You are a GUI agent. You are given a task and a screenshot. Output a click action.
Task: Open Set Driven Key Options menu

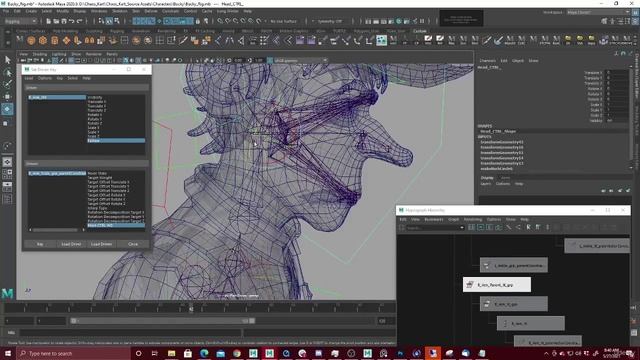pos(44,78)
